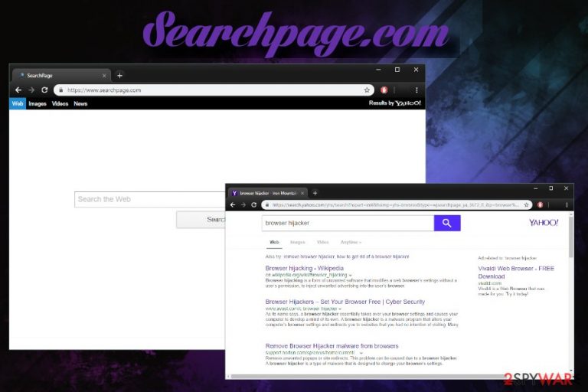Reload the searchpage.com page
588x392 pixels.
coord(44,90)
